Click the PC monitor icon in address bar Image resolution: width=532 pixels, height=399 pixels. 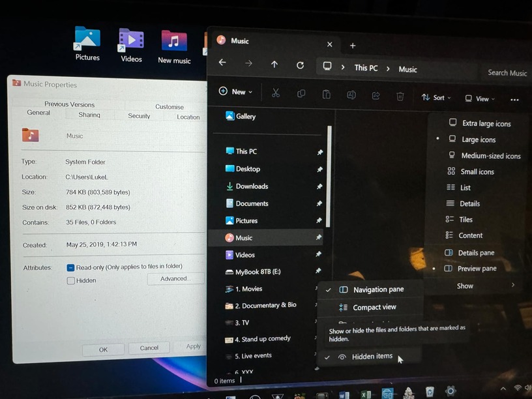pos(327,66)
